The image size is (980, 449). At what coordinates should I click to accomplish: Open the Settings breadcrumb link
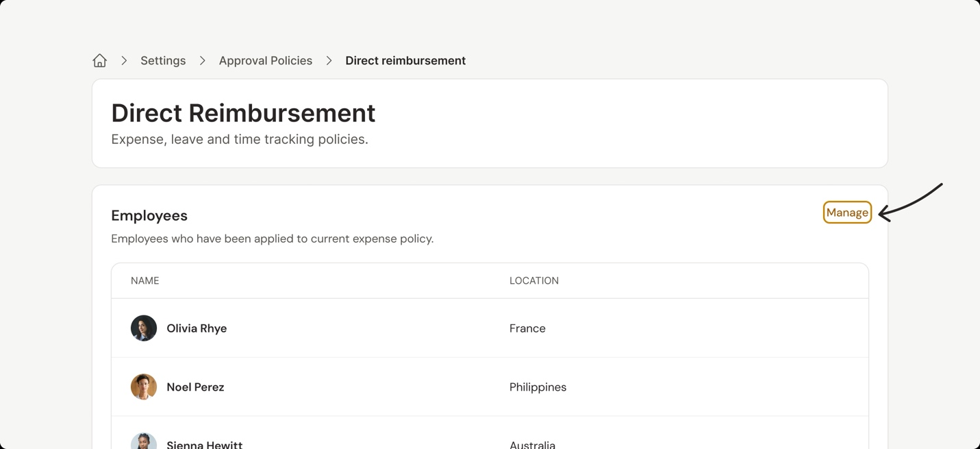163,60
